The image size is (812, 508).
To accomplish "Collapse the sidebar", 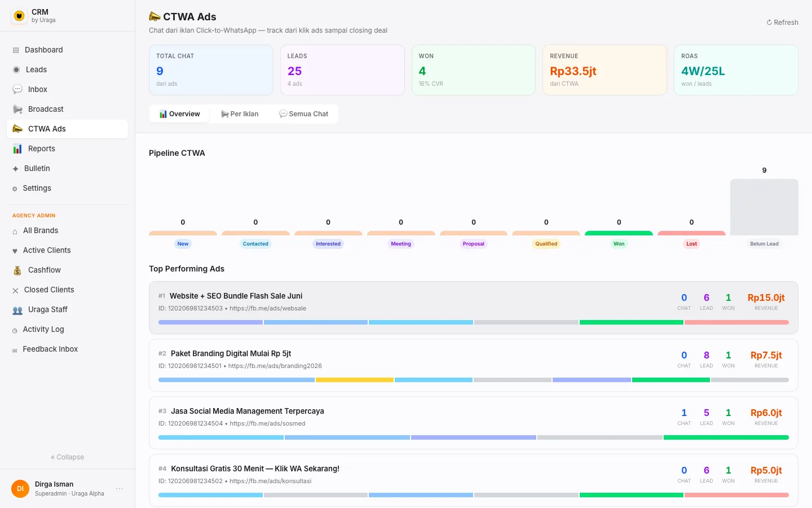I will point(68,457).
